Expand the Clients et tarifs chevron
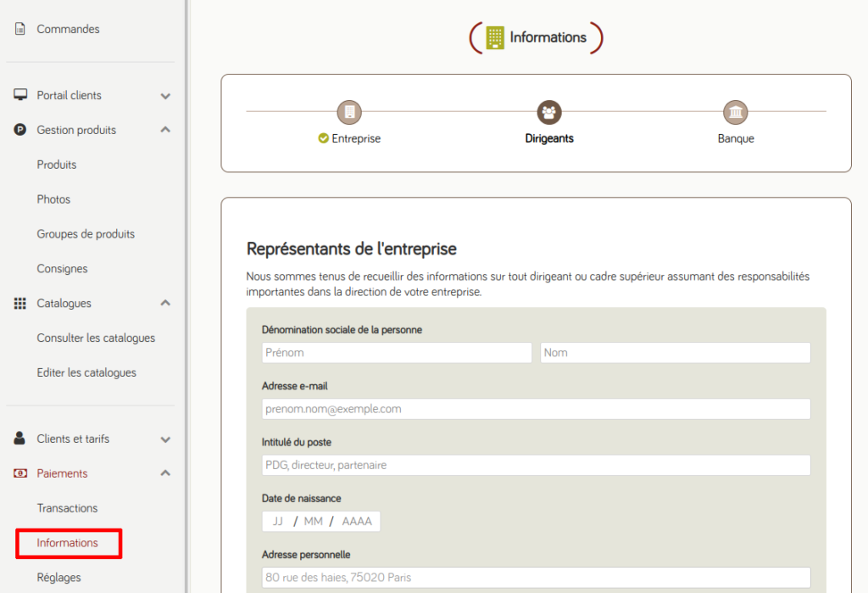Viewport: 868px width, 593px height. click(165, 439)
